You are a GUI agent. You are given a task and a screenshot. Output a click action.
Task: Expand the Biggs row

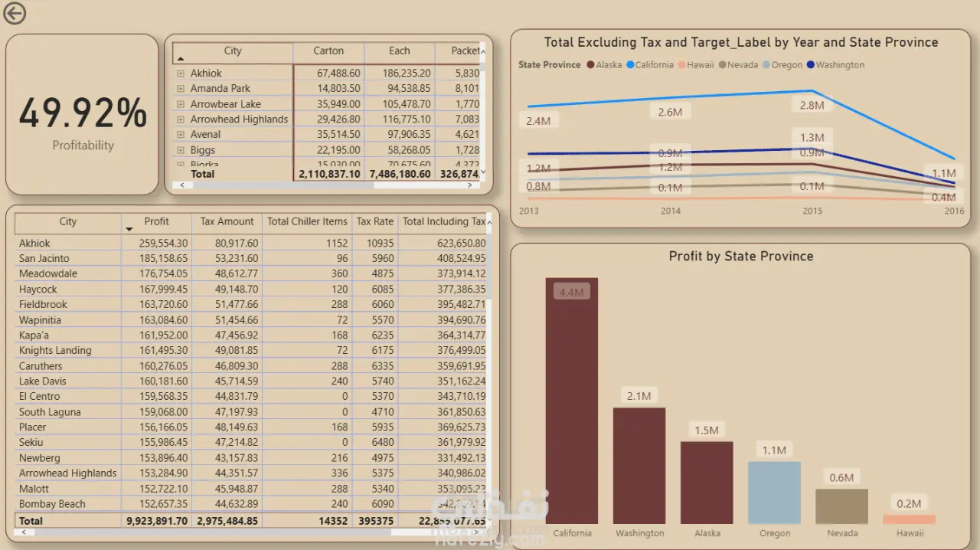click(x=181, y=150)
